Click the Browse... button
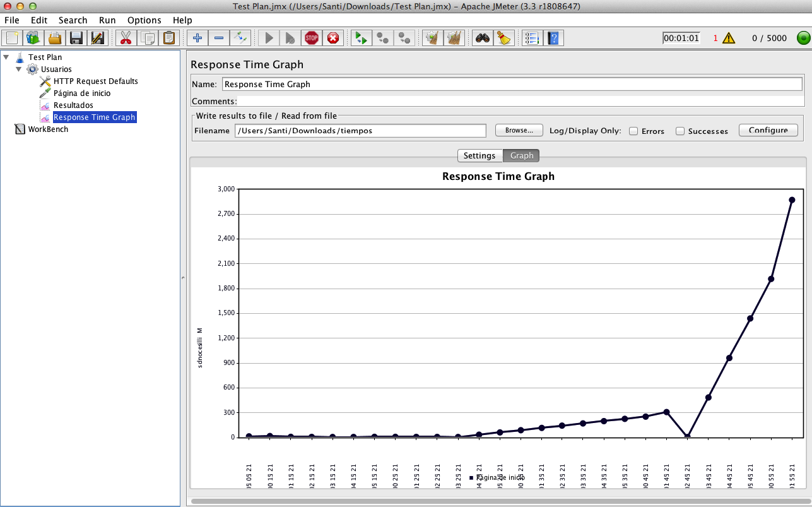The height and width of the screenshot is (507, 812). click(x=519, y=130)
